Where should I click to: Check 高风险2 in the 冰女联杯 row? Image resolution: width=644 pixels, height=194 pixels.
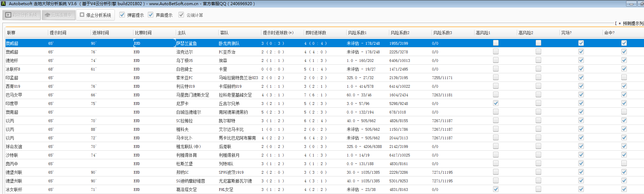point(538,189)
